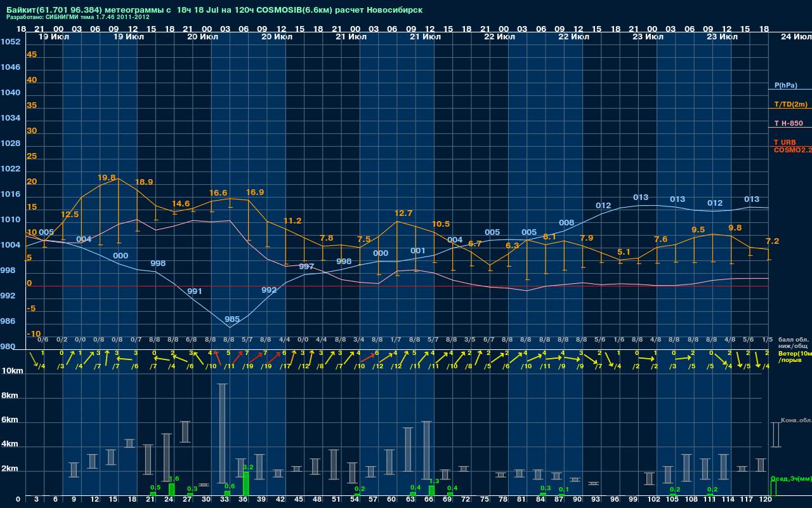Select the 10.5 temperature value
The image size is (812, 508).
tap(441, 224)
